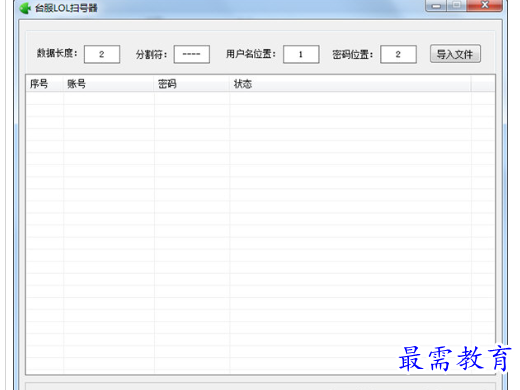Click the window title 台服LOL扫号器
This screenshot has height=390, width=520.
[66, 8]
